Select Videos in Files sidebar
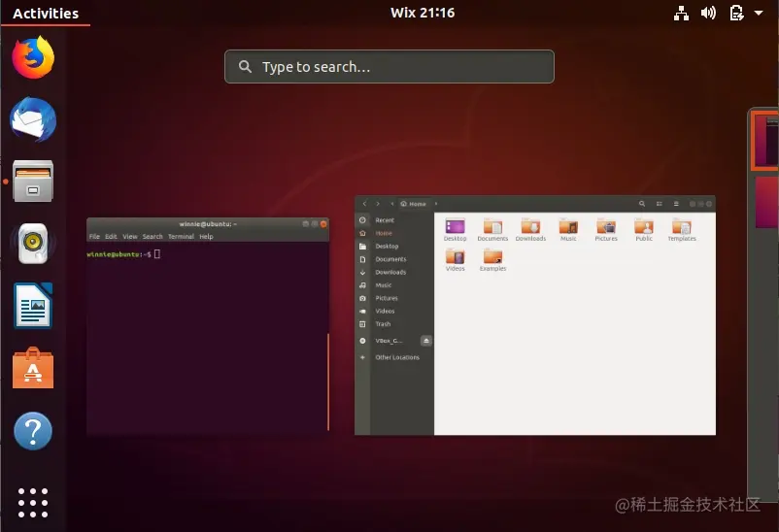This screenshot has height=532, width=779. (x=394, y=311)
